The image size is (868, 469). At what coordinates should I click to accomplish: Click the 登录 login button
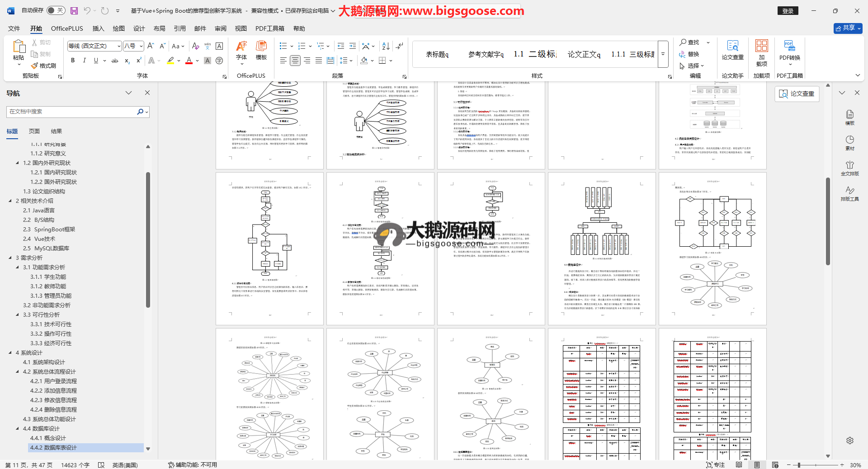coord(788,11)
